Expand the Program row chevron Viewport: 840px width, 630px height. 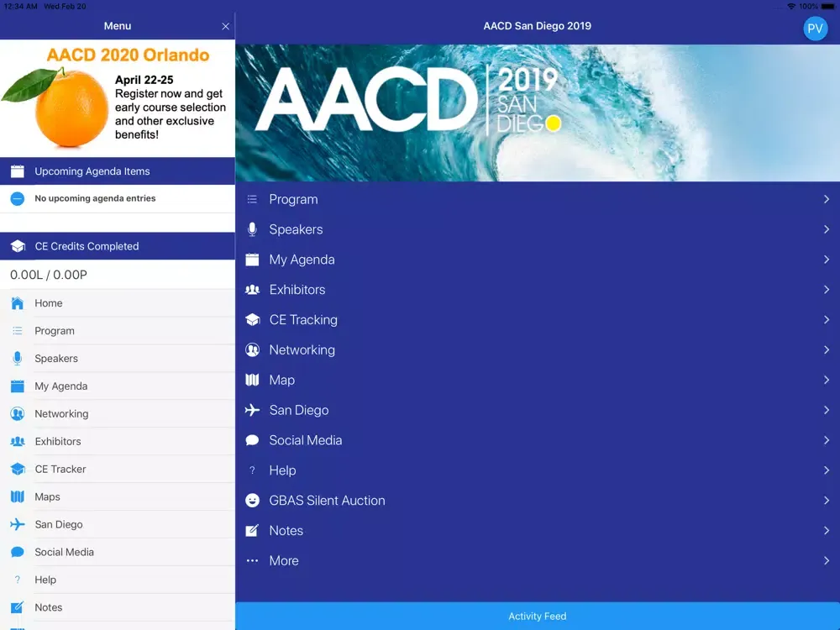pos(826,199)
